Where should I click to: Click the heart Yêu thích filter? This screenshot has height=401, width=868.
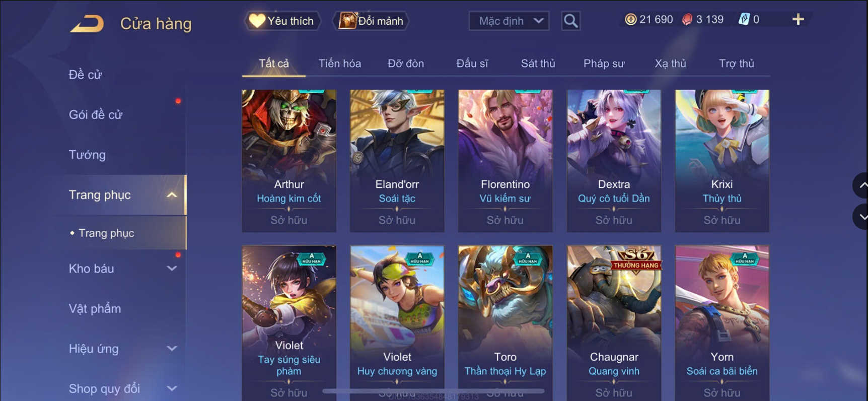[282, 21]
